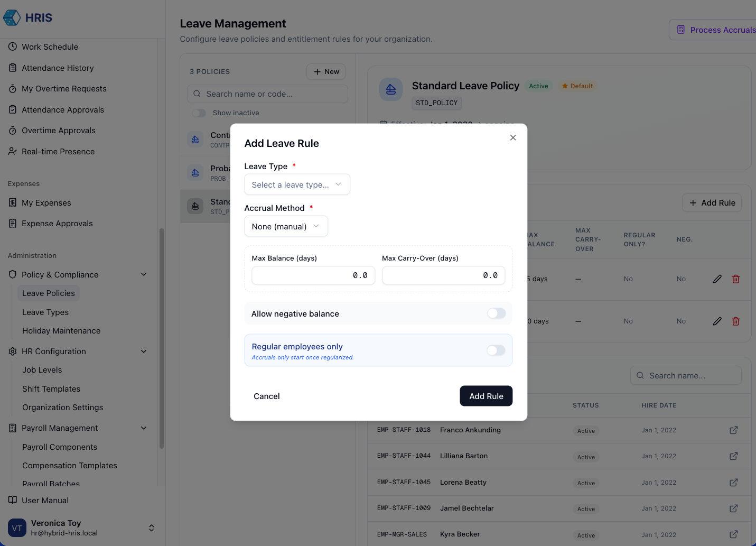Image resolution: width=756 pixels, height=546 pixels.
Task: Click the Max Balance days field
Action: (313, 275)
